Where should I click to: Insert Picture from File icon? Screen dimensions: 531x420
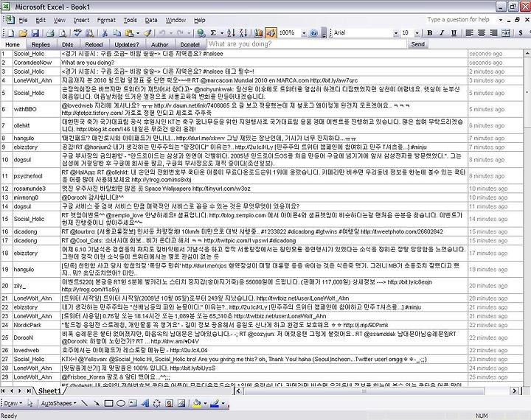click(181, 403)
